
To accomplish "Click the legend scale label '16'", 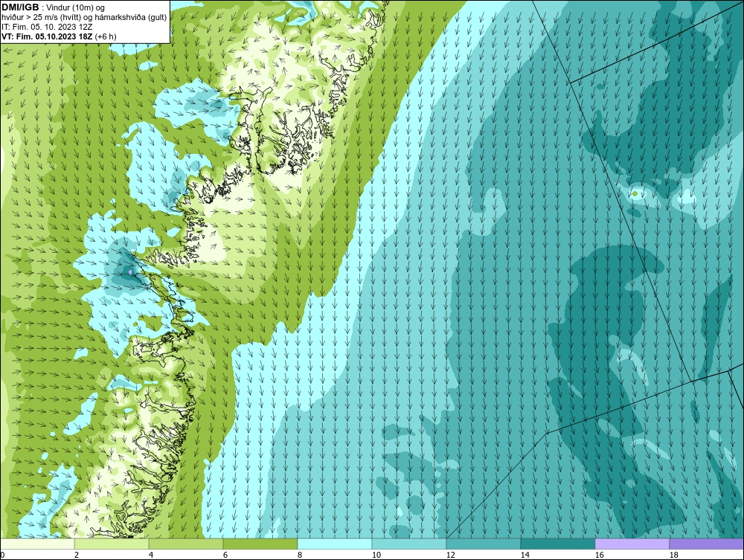I will 599,555.
